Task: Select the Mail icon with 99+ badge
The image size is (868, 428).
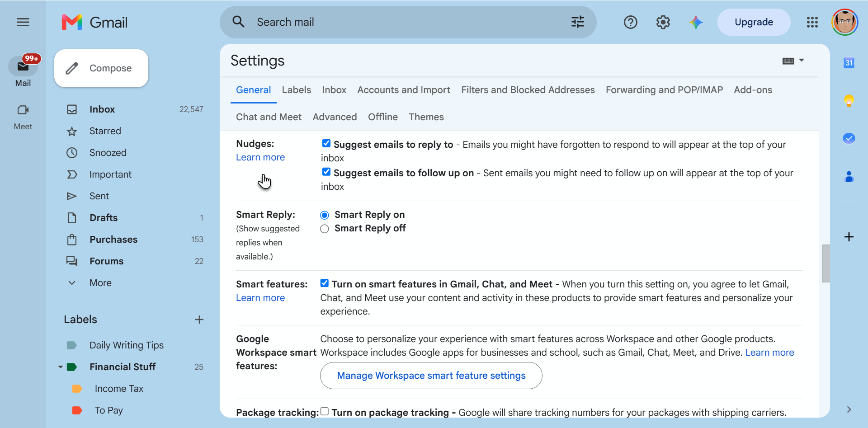Action: coord(23,66)
